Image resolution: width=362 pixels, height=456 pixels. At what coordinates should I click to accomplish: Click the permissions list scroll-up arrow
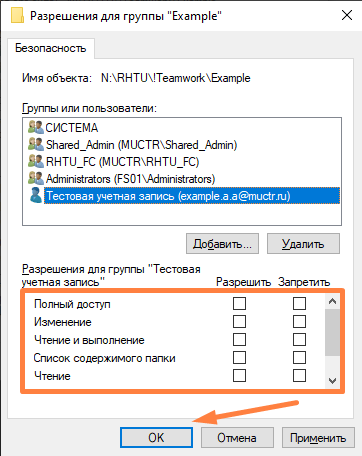pyautogui.click(x=332, y=301)
